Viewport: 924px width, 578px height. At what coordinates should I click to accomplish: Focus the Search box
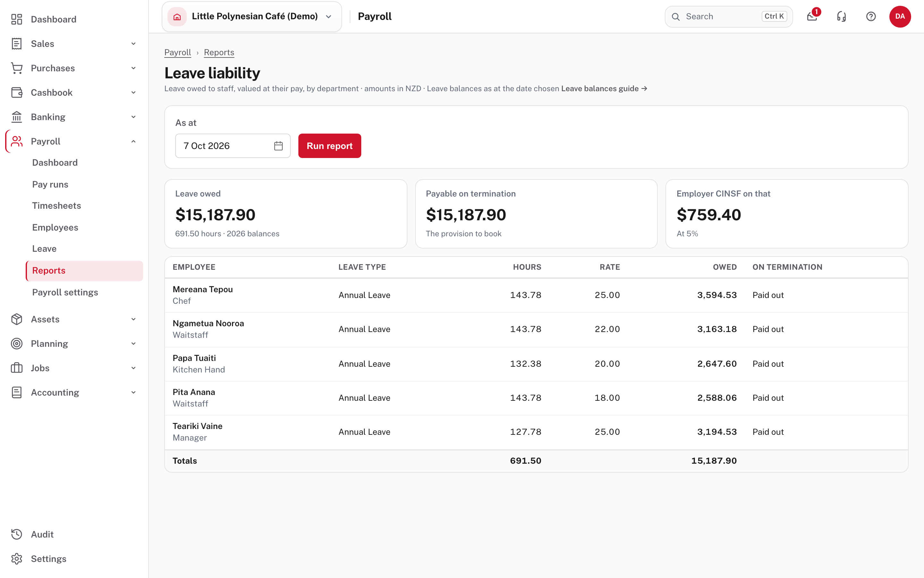point(729,16)
